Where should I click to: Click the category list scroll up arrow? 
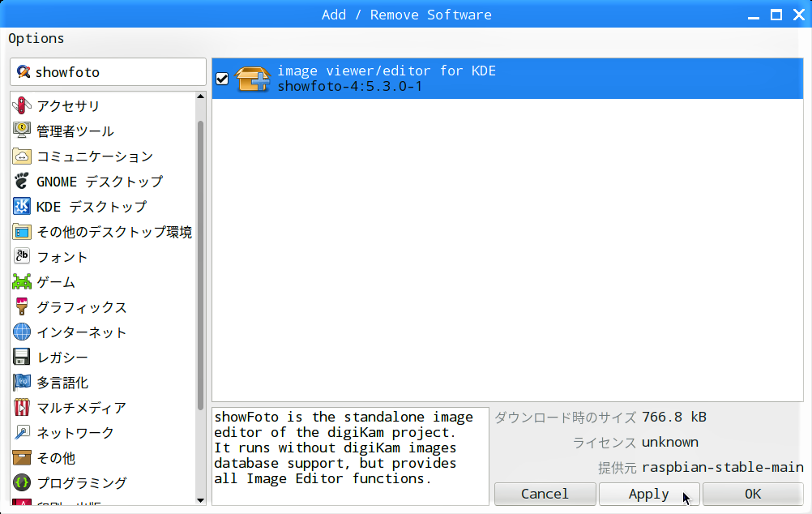click(201, 97)
